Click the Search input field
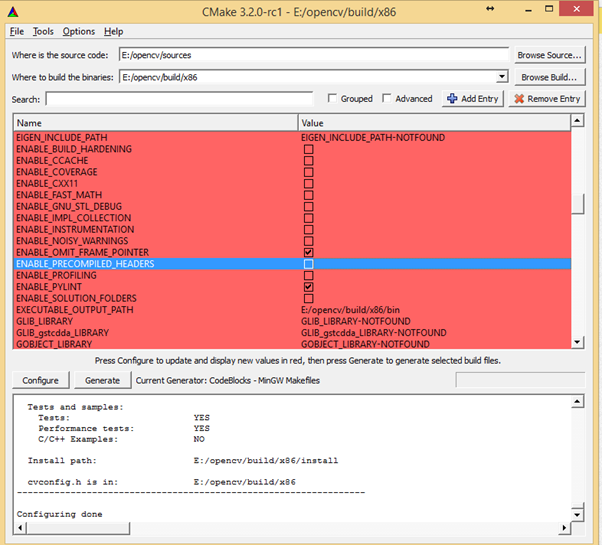 tap(179, 99)
